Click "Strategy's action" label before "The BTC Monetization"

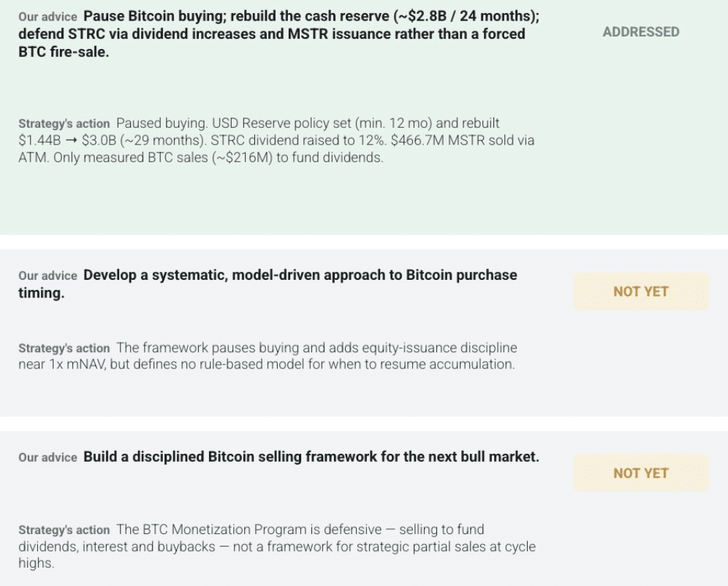pos(64,530)
